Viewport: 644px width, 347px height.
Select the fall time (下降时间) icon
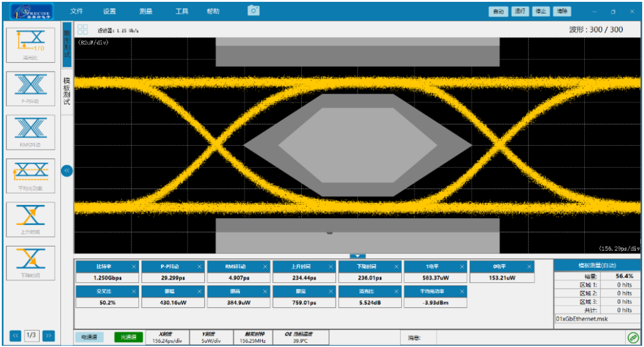30,262
